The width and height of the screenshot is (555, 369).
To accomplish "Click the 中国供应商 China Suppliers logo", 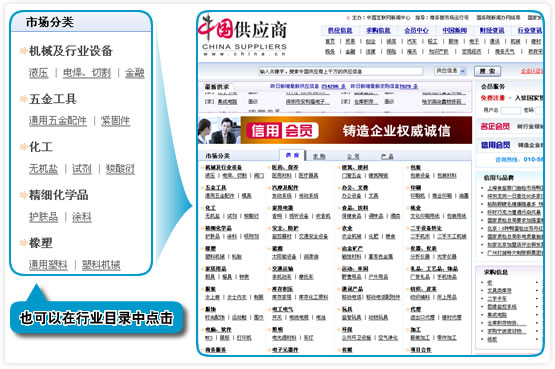I will point(242,35).
